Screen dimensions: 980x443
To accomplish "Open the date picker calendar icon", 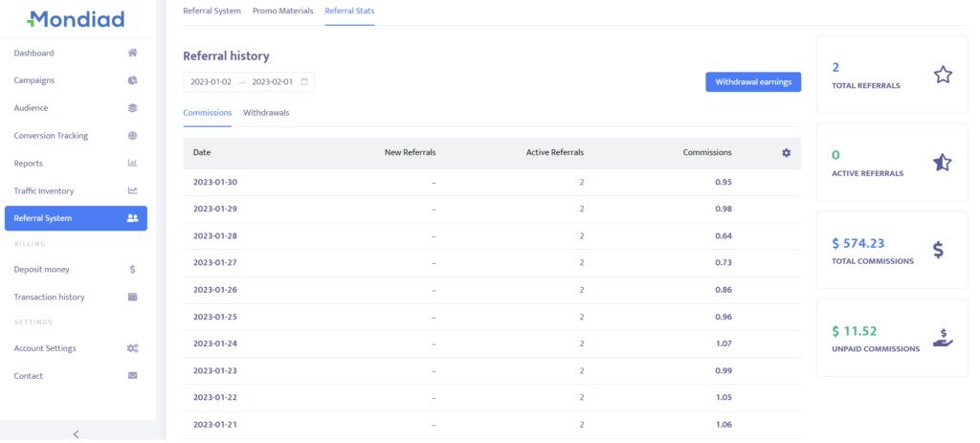I will click(304, 82).
